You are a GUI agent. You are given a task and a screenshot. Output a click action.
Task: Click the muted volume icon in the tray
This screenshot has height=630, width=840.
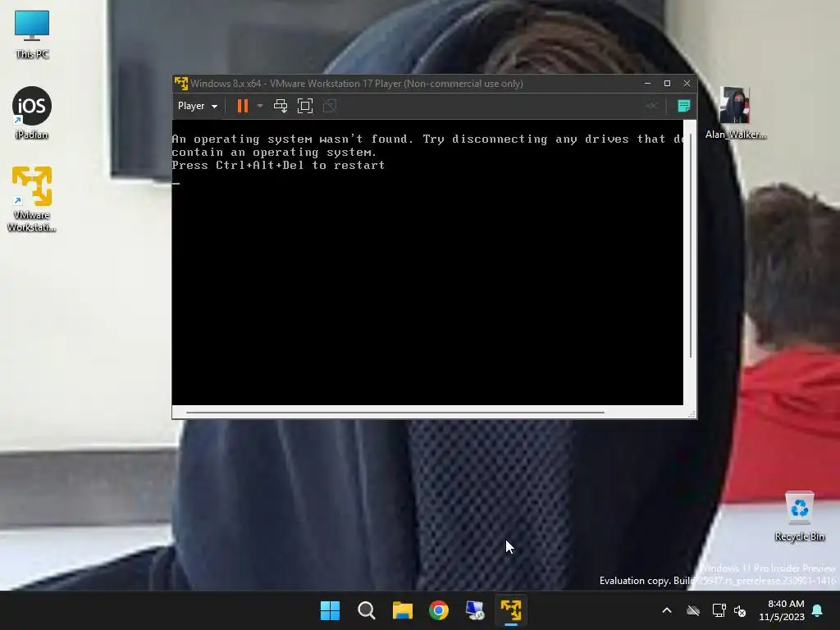[x=740, y=610]
